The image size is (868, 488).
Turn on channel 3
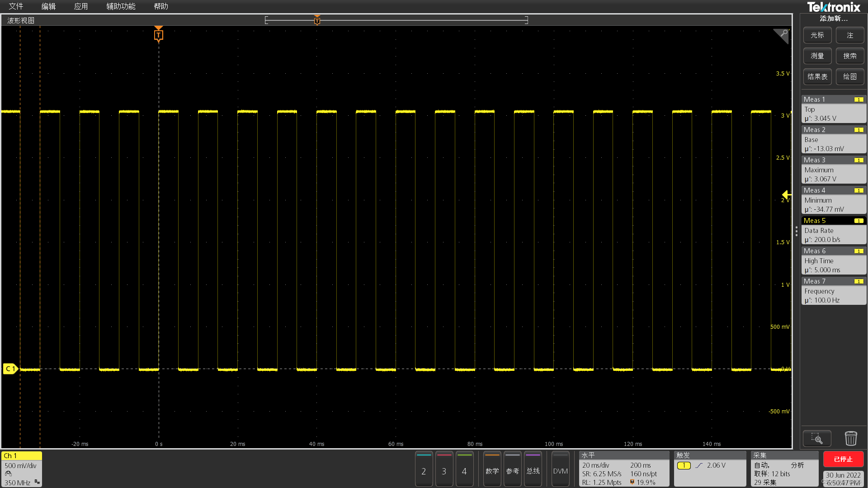pyautogui.click(x=444, y=469)
